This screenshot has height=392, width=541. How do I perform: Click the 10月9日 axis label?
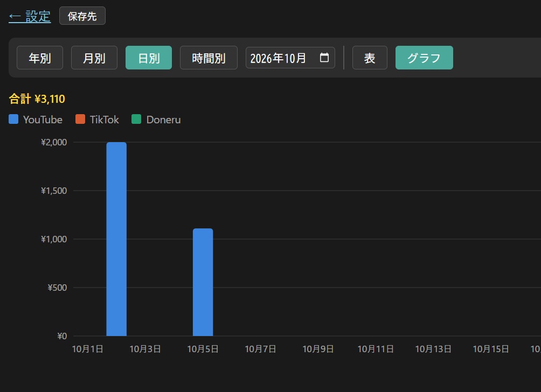318,349
